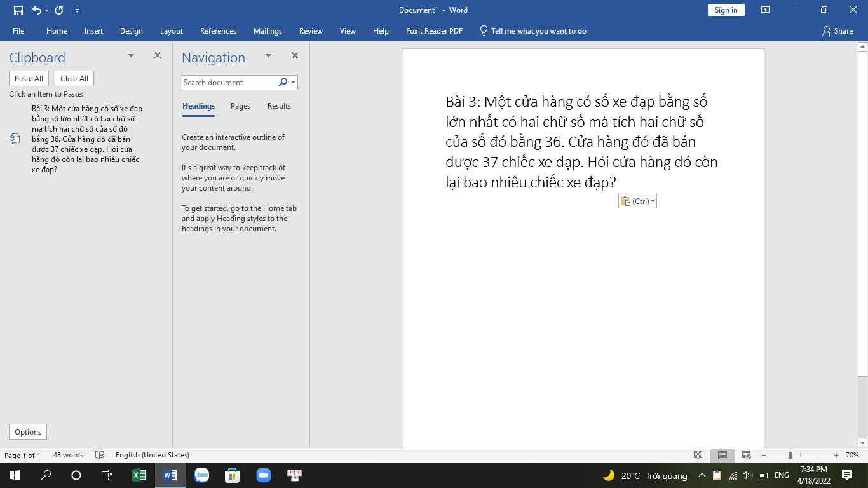Open Microsoft Store from the taskbar
The image size is (868, 488).
coord(233,475)
